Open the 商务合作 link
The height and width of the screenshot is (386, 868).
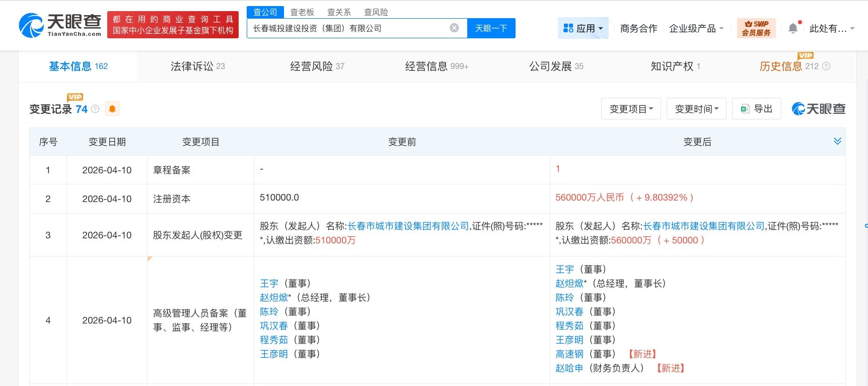click(638, 28)
